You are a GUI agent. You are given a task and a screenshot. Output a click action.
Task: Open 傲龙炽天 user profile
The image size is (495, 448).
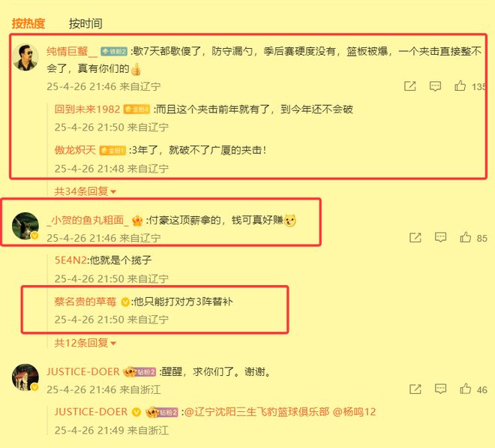point(75,150)
